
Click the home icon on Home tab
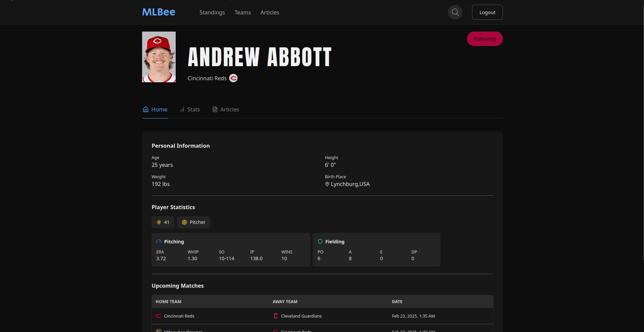click(146, 109)
